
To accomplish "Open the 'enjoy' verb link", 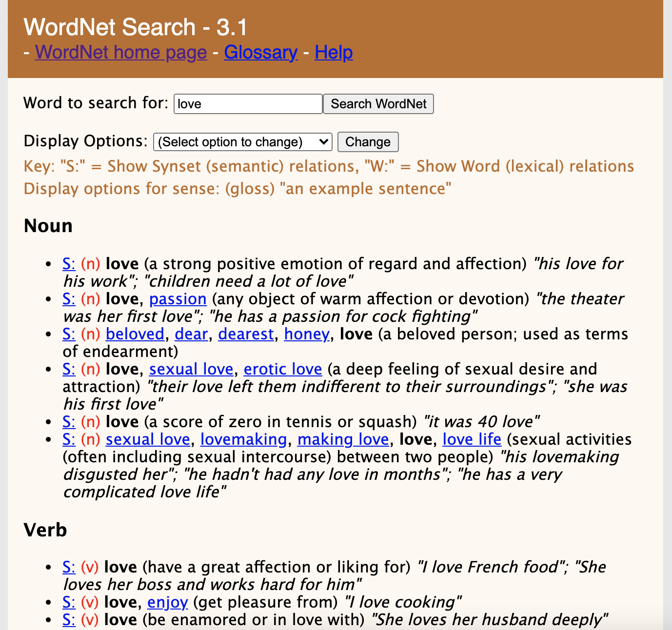I will [x=167, y=602].
